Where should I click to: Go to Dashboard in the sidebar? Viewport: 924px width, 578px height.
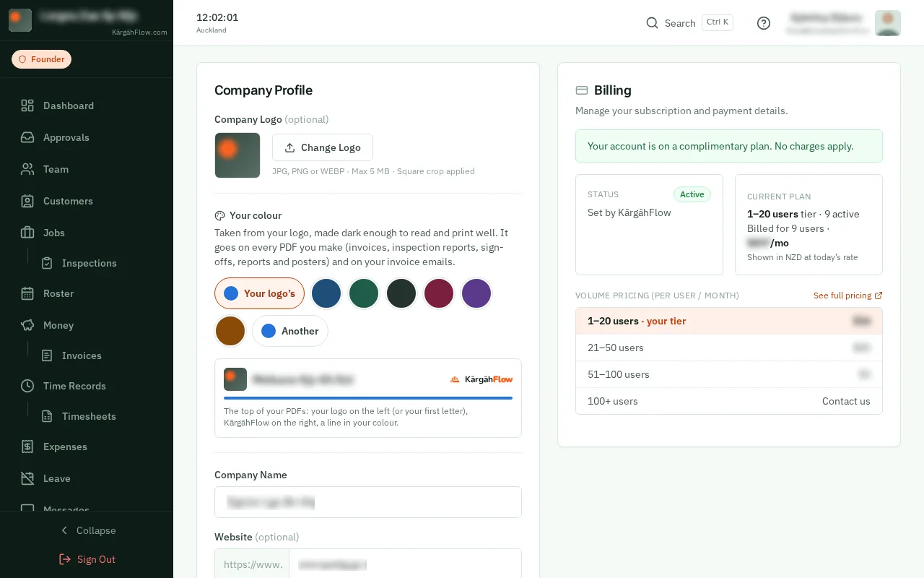click(69, 105)
